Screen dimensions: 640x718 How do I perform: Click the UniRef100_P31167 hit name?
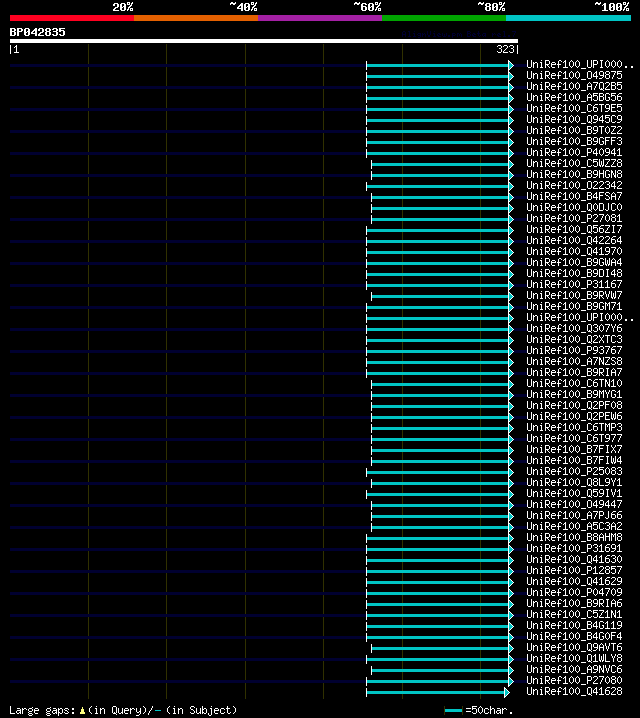[x=574, y=284]
